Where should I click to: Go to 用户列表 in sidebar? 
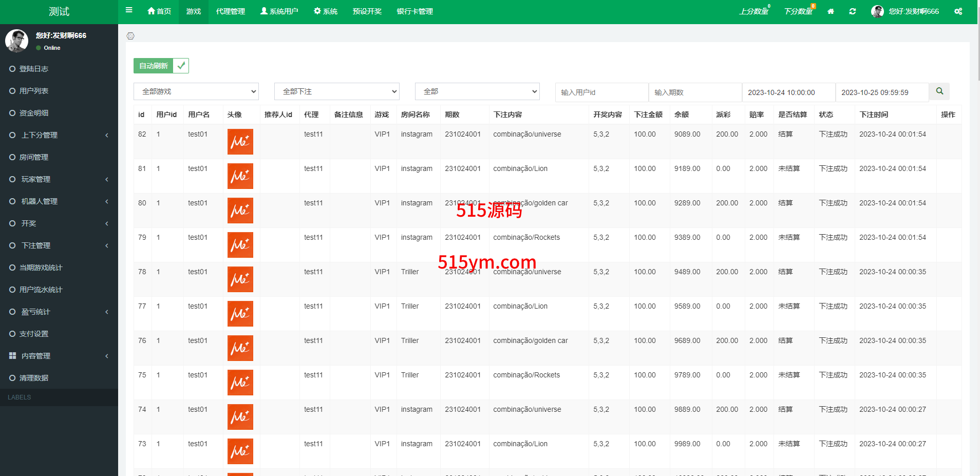[x=34, y=91]
